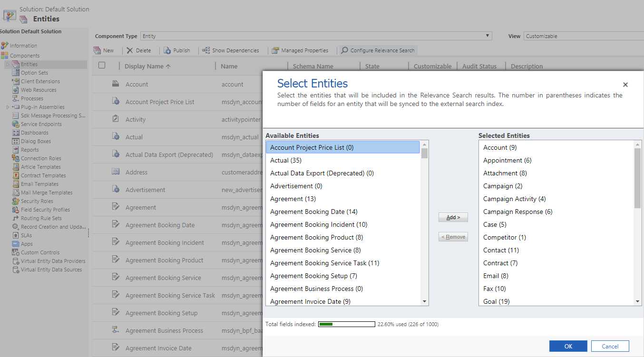Click the Schema Name column header
The width and height of the screenshot is (644, 357).
313,67
